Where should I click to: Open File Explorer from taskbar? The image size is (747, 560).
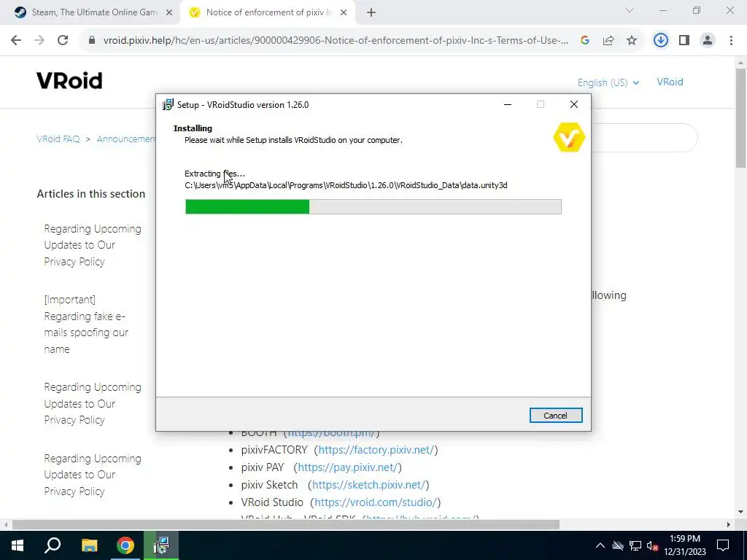coord(89,545)
